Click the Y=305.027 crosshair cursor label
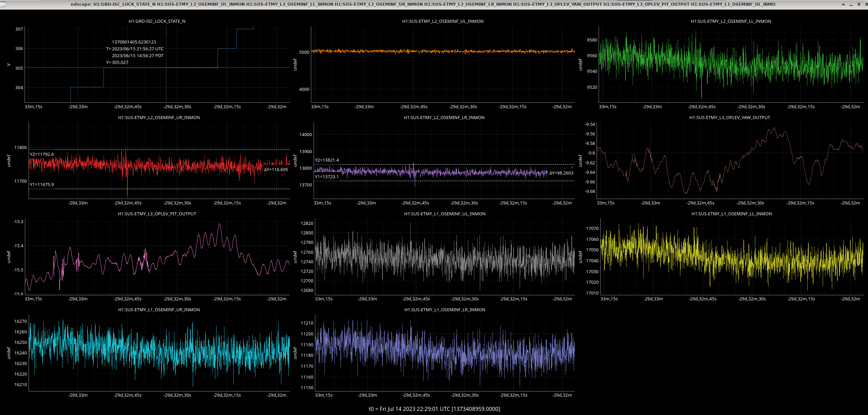The image size is (868, 415). click(x=117, y=63)
